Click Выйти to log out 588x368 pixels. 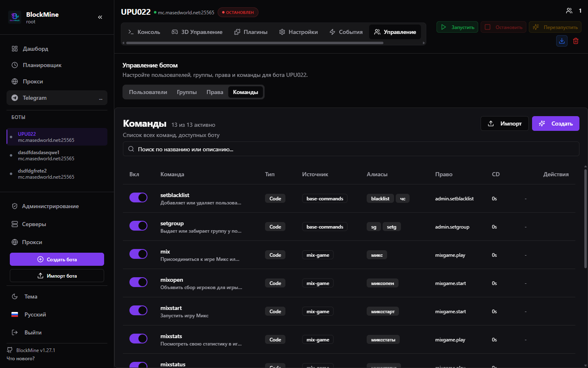pos(57,332)
